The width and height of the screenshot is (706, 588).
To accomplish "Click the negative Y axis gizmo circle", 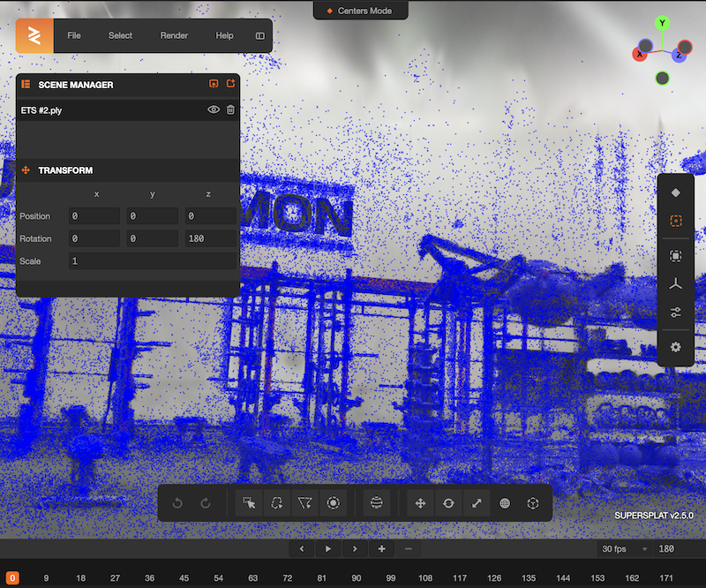I will [662, 79].
